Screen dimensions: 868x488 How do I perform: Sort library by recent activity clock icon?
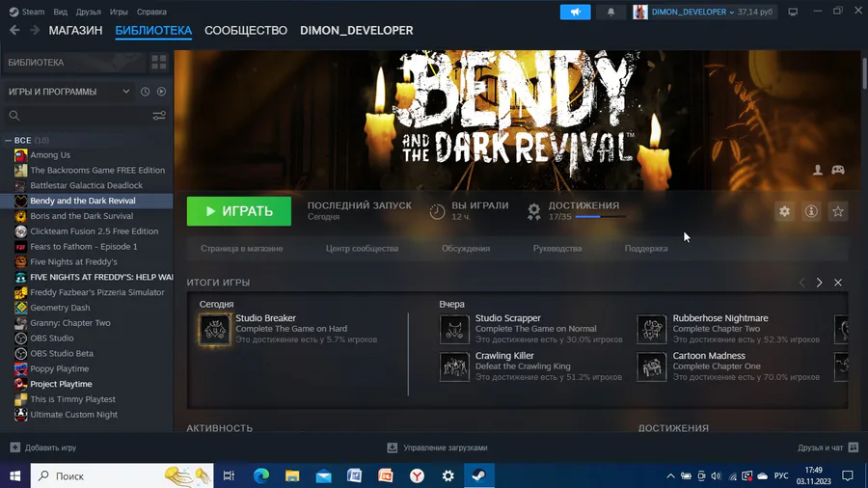click(145, 92)
